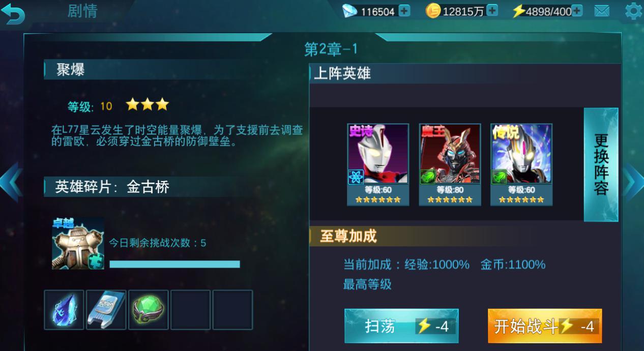Screen dimensions: 644x351
Task: Open the mail envelope icon
Action: pyautogui.click(x=602, y=11)
